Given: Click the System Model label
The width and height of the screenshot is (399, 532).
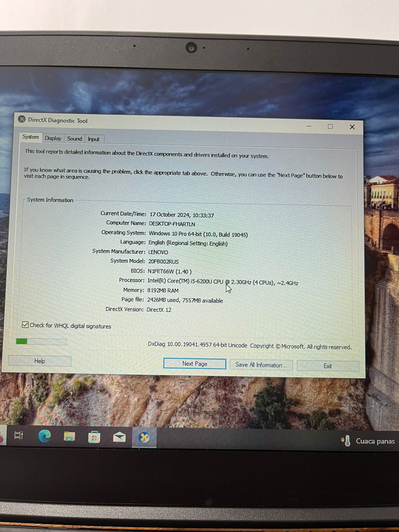Looking at the screenshot, I should click(x=128, y=261).
